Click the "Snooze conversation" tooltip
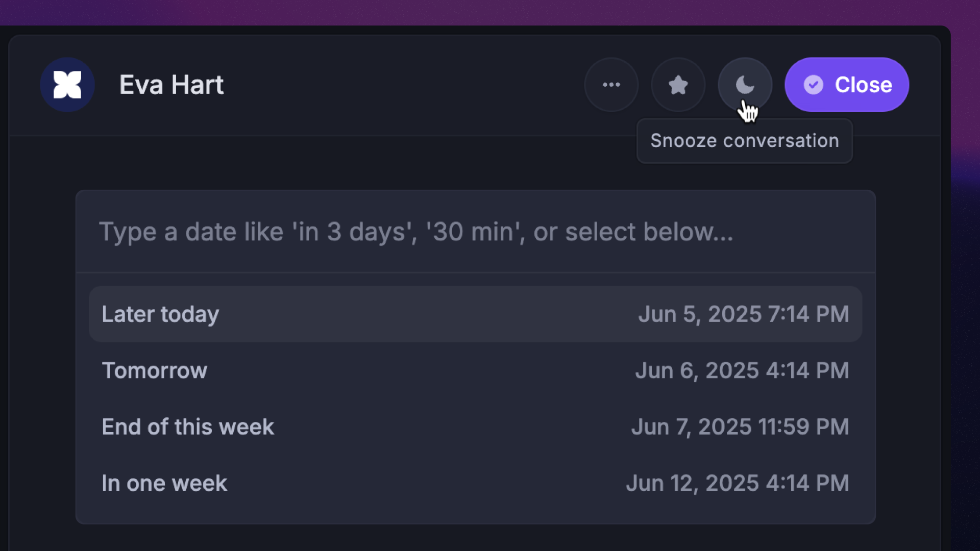 [x=744, y=141]
